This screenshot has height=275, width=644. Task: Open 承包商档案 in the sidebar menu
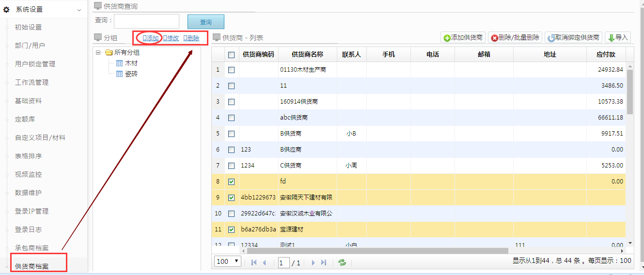[x=31, y=248]
